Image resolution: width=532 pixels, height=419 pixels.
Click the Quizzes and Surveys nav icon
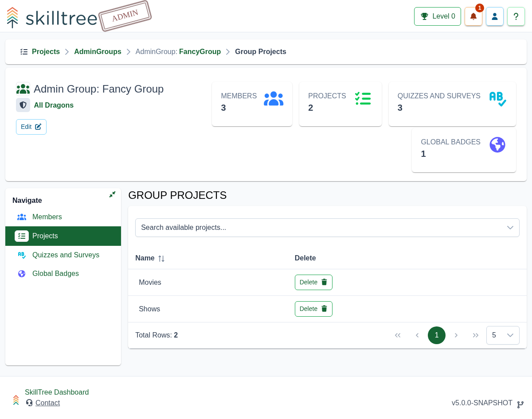coord(22,255)
